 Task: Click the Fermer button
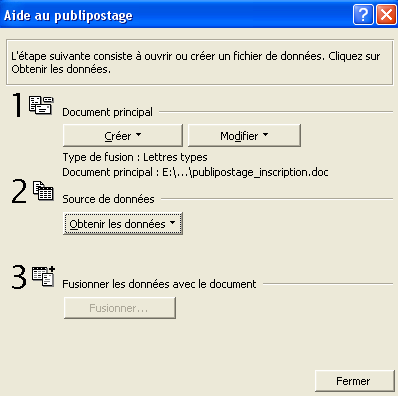point(355,381)
